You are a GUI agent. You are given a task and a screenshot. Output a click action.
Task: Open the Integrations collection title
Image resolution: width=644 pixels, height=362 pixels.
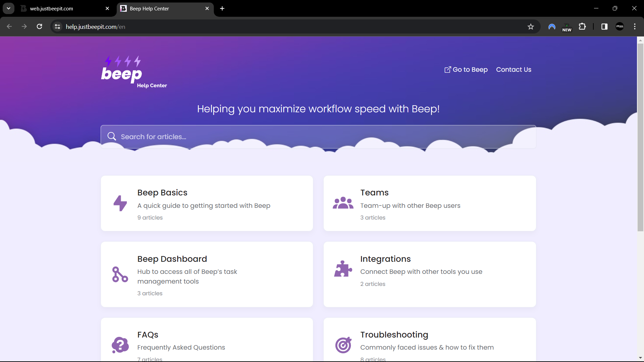click(385, 259)
